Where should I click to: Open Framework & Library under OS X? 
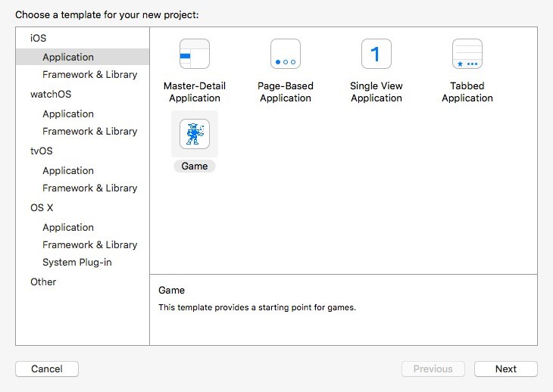tap(89, 244)
